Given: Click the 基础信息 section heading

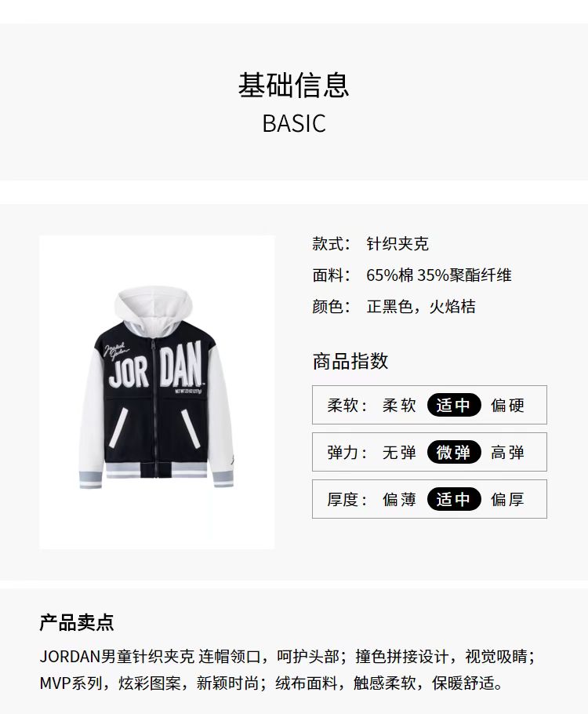Looking at the screenshot, I should click(x=293, y=85).
